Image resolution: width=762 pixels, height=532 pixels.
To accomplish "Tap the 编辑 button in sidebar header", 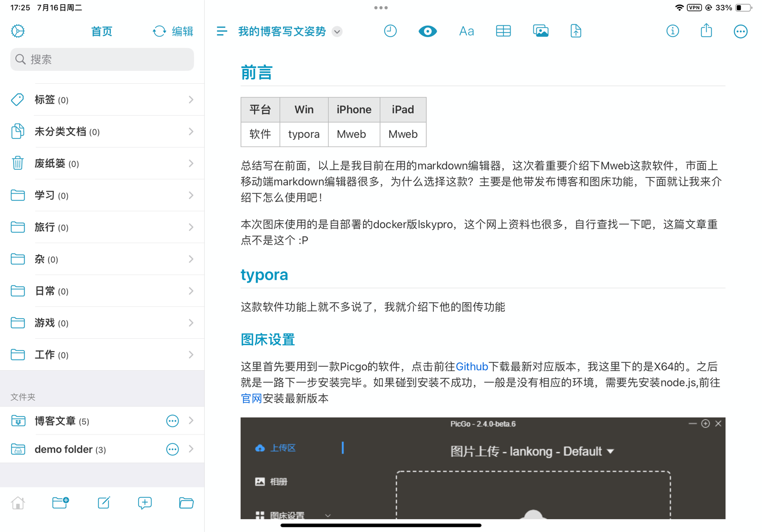I will [x=182, y=31].
